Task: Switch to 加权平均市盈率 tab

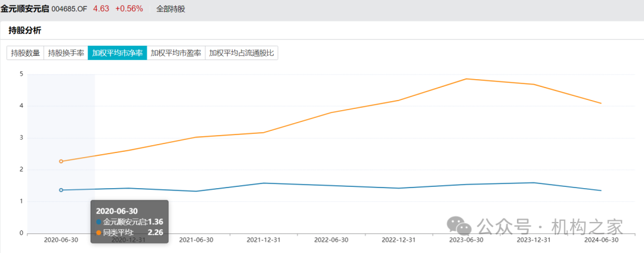Action: point(176,53)
